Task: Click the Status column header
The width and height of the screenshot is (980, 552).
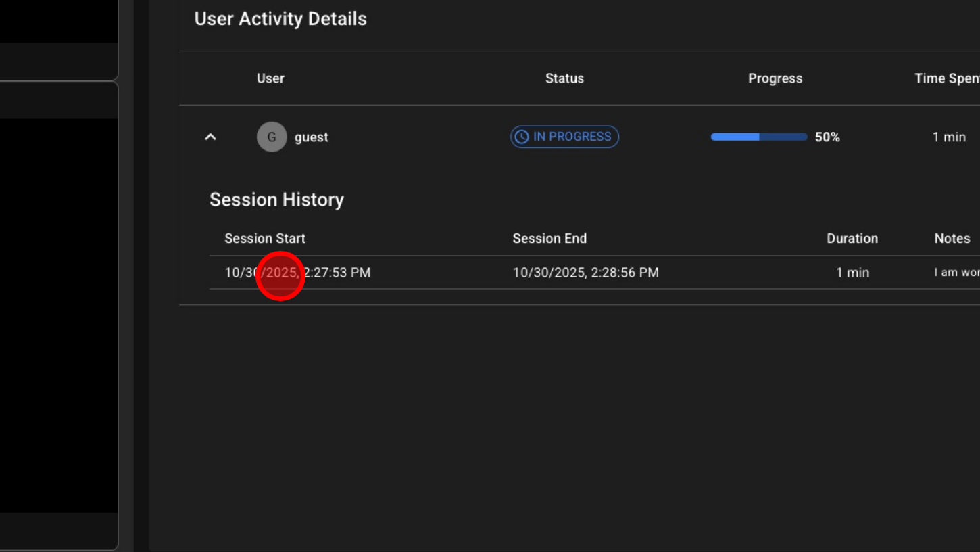Action: coord(564,78)
